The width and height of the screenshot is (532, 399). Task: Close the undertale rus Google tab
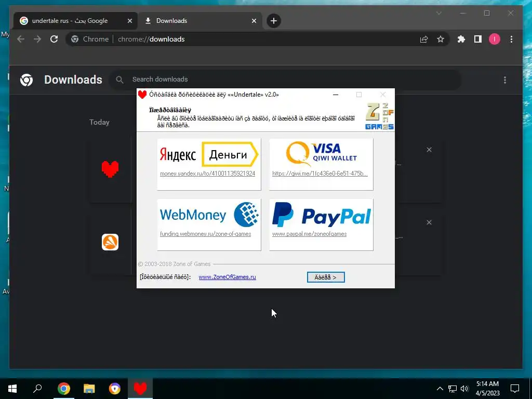(129, 21)
